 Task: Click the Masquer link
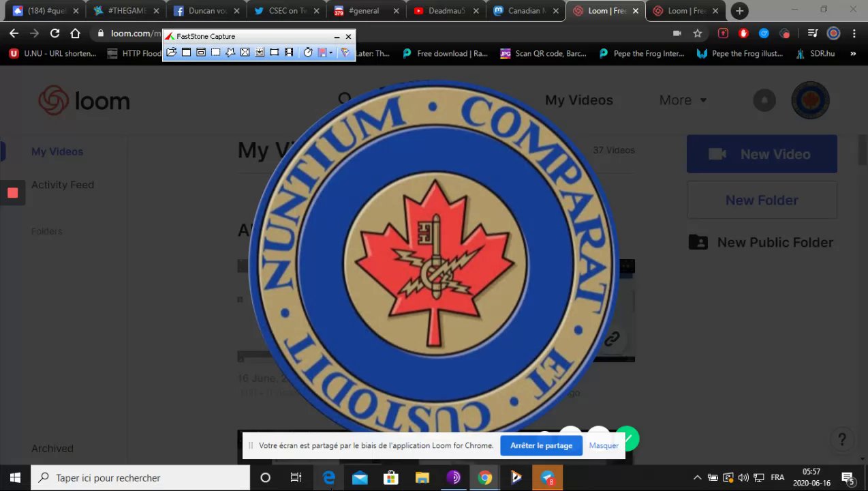tap(604, 445)
